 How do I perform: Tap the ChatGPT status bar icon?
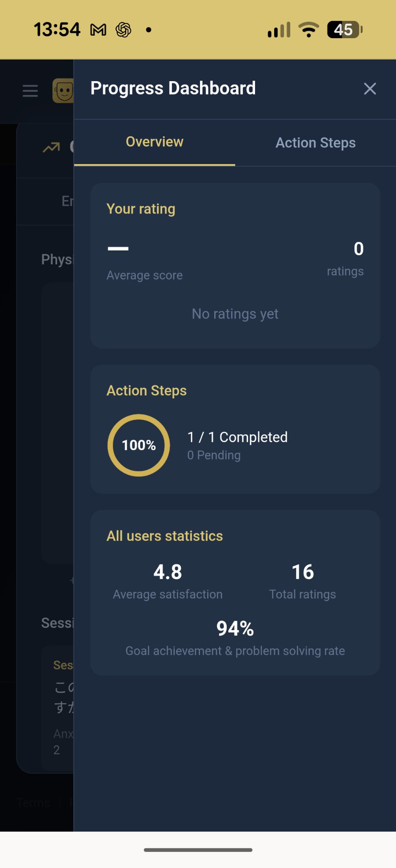[x=124, y=30]
